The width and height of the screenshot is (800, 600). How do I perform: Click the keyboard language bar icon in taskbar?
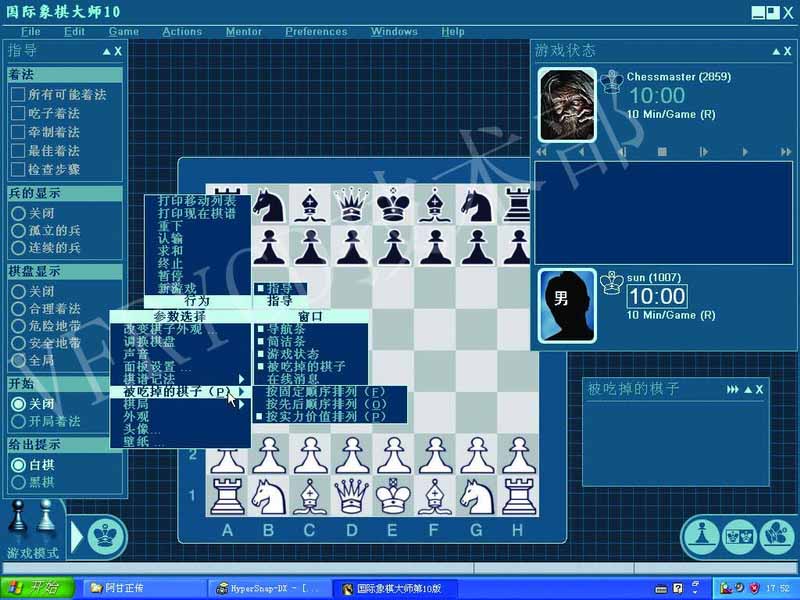pyautogui.click(x=661, y=589)
